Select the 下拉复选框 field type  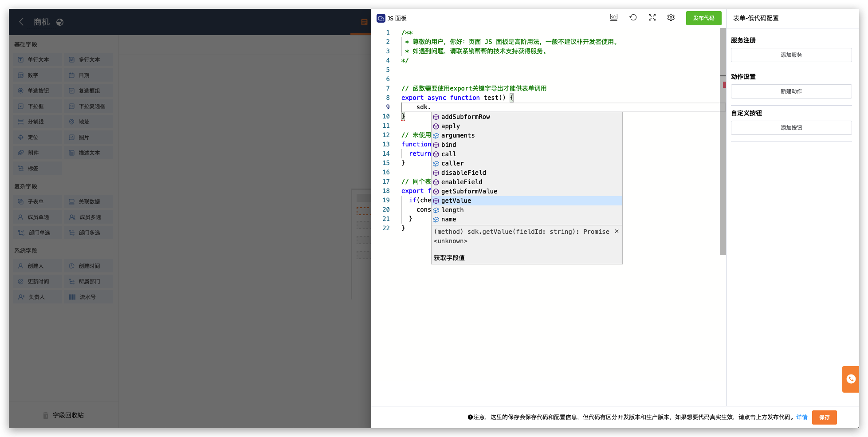pyautogui.click(x=88, y=106)
